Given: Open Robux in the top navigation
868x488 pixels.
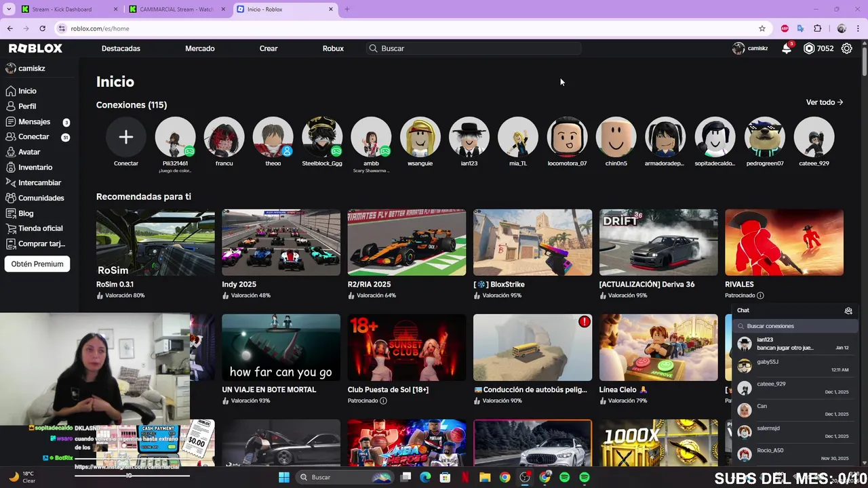Looking at the screenshot, I should point(333,49).
